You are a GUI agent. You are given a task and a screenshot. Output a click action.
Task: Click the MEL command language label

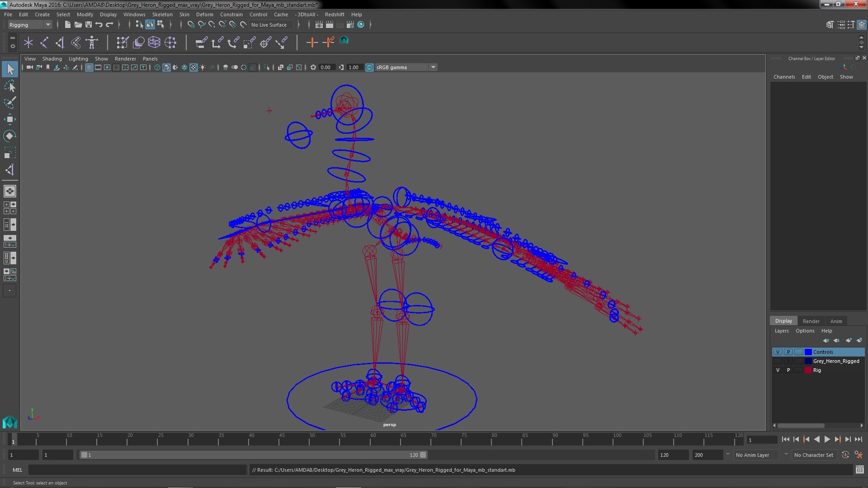[x=17, y=470]
